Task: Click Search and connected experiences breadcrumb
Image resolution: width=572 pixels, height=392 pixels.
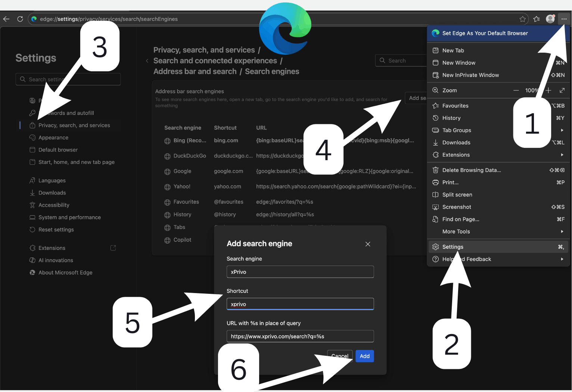Action: pyautogui.click(x=215, y=61)
